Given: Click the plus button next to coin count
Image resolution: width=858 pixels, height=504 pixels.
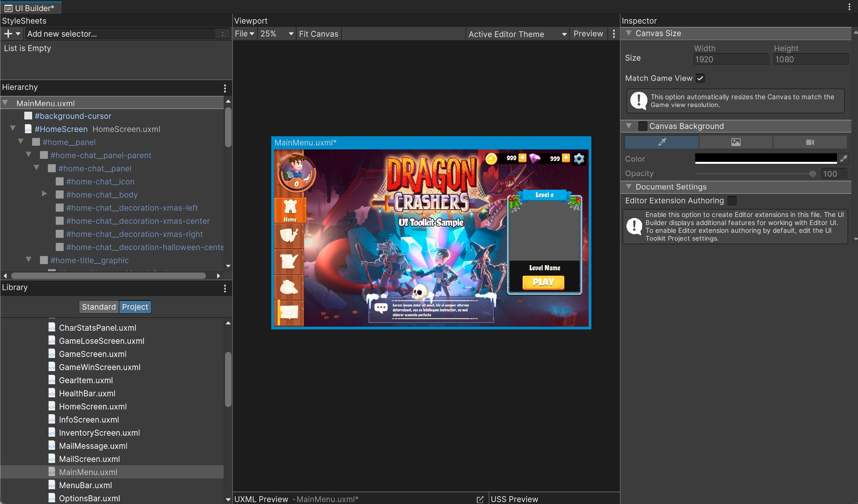Looking at the screenshot, I should pos(522,158).
